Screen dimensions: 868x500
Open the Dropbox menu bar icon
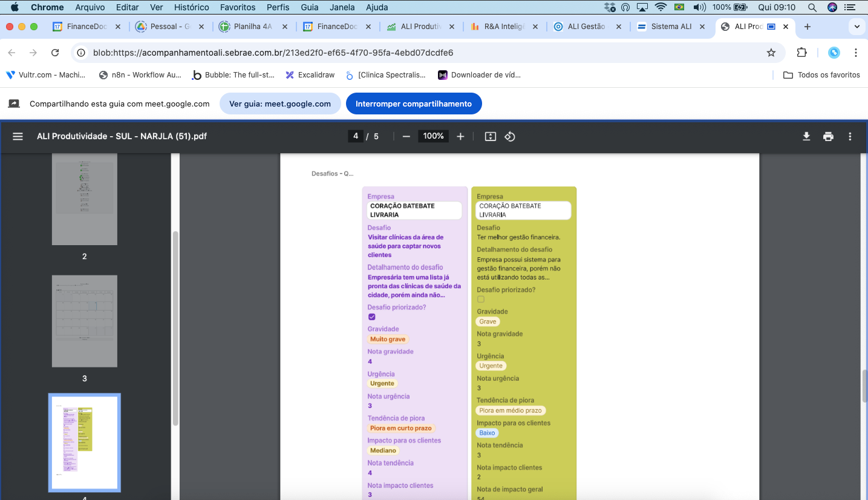[610, 7]
